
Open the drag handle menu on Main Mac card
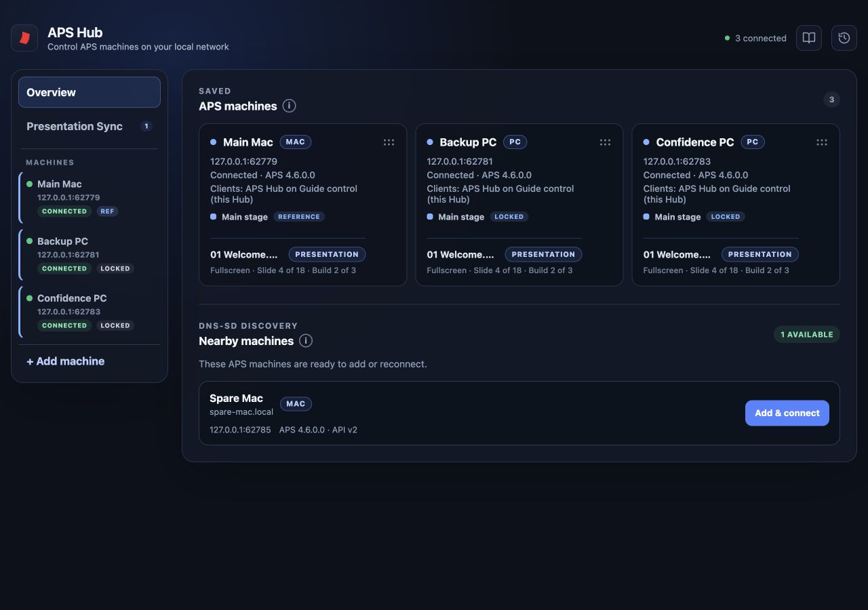[389, 142]
